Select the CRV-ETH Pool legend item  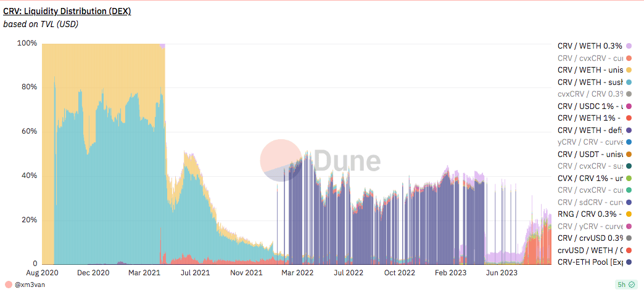click(590, 262)
